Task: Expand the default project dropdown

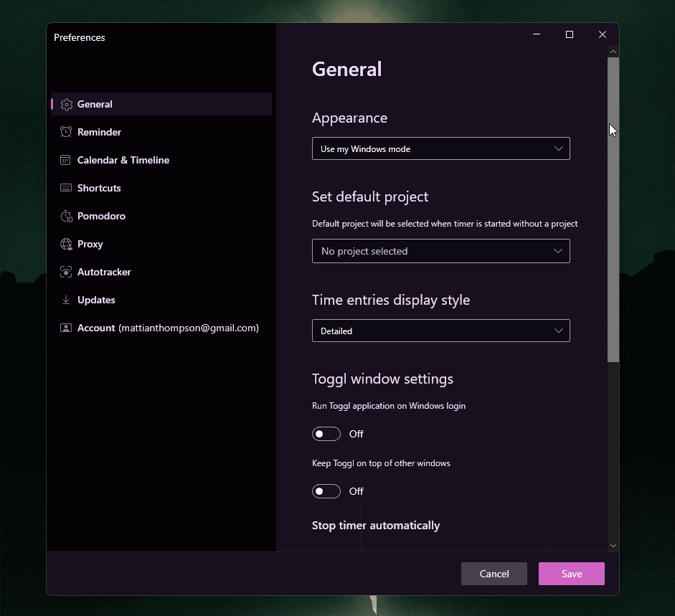Action: tap(440, 251)
